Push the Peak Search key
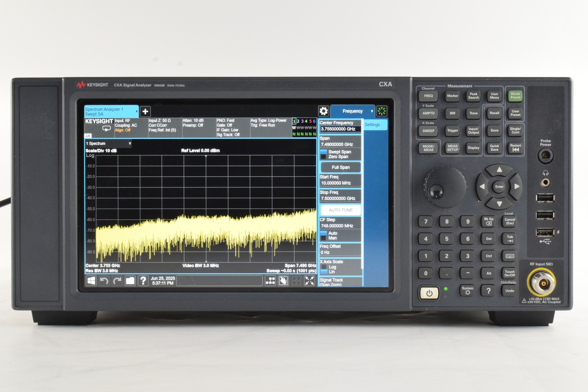Image resolution: width=588 pixels, height=392 pixels. [473, 96]
